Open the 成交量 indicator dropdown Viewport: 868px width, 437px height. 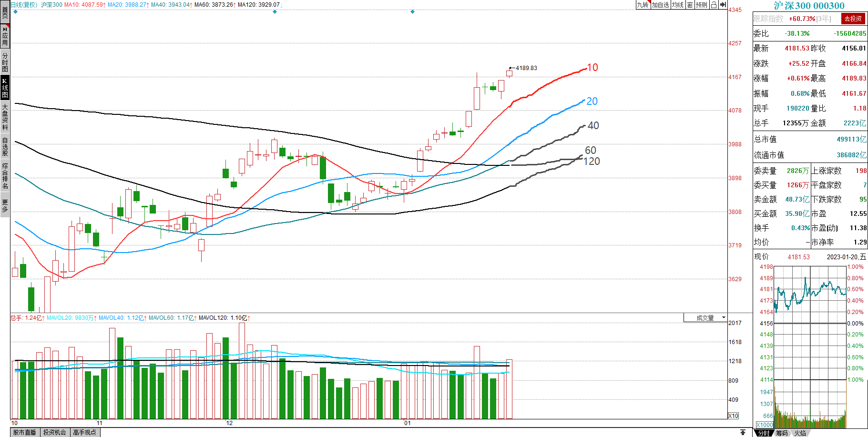pos(705,318)
